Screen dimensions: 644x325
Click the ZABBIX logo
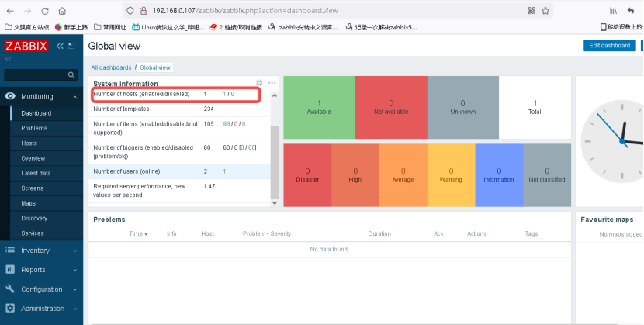26,46
